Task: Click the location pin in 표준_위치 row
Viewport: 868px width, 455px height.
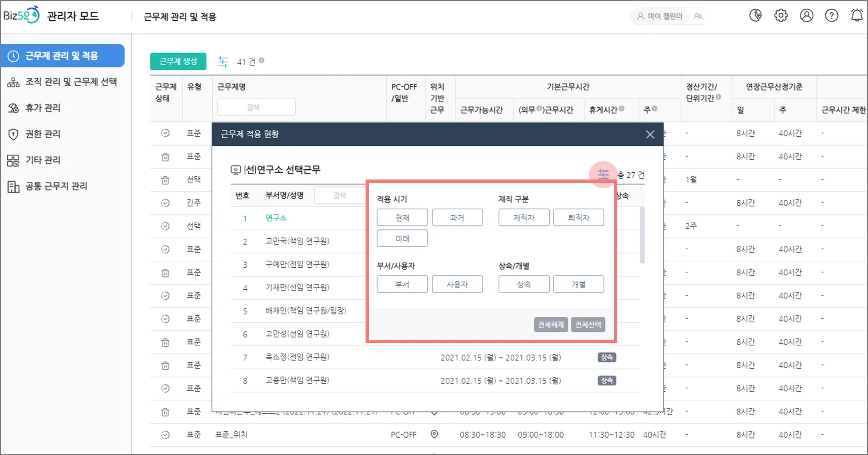Action: 434,434
